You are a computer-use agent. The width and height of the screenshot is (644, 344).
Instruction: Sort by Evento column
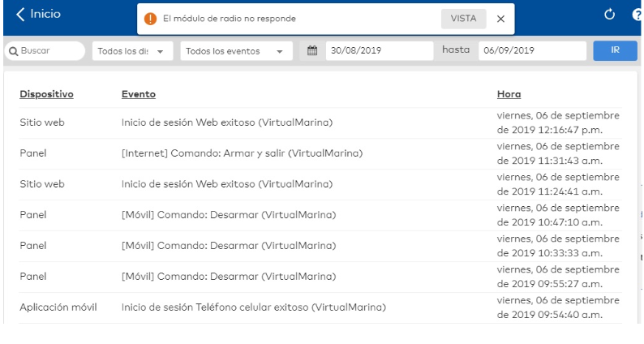tap(139, 94)
